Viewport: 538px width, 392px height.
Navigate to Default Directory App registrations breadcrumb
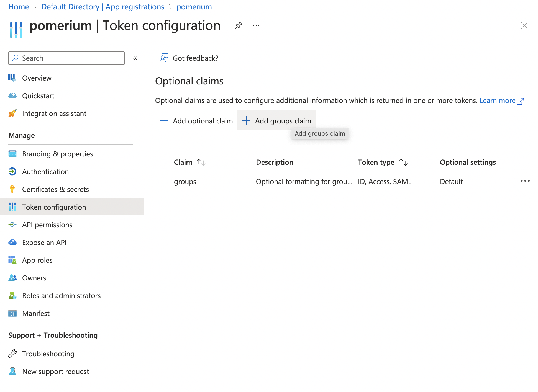pyautogui.click(x=103, y=7)
